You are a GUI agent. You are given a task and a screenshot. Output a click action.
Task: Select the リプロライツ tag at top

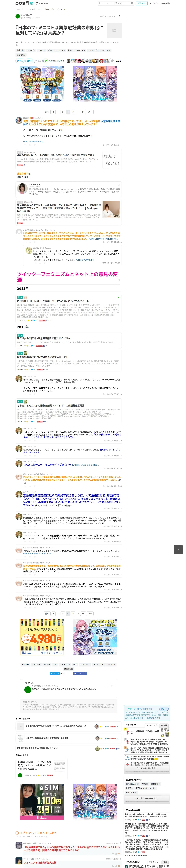click(x=80, y=50)
